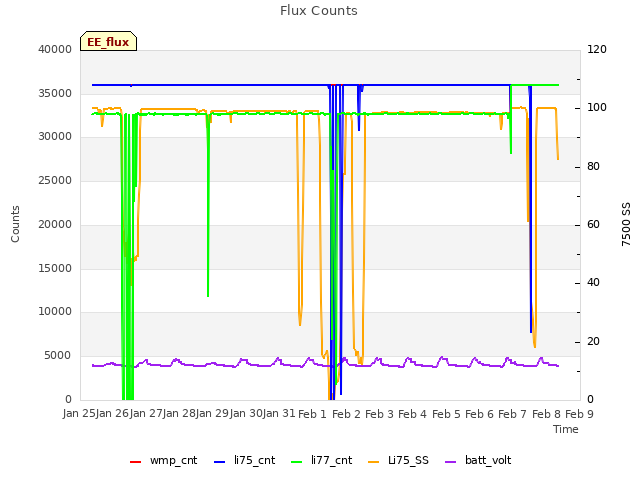Click the Feb 4 x-axis date label
This screenshot has width=640, height=480.
413,414
